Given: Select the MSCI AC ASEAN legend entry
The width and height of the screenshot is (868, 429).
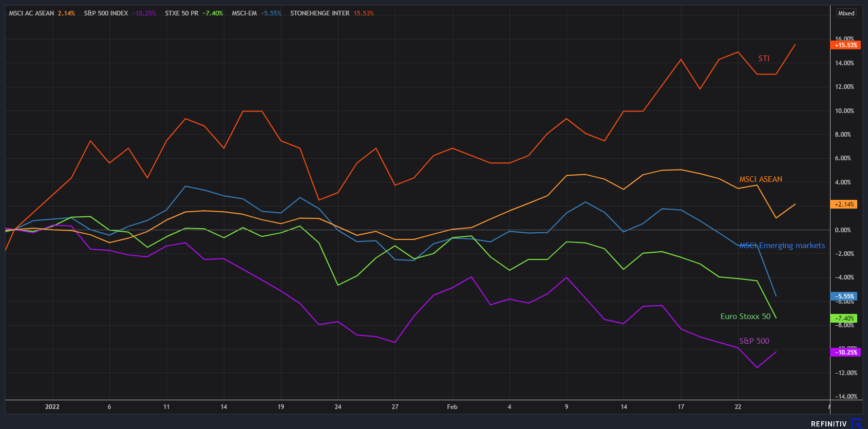Looking at the screenshot, I should (42, 13).
